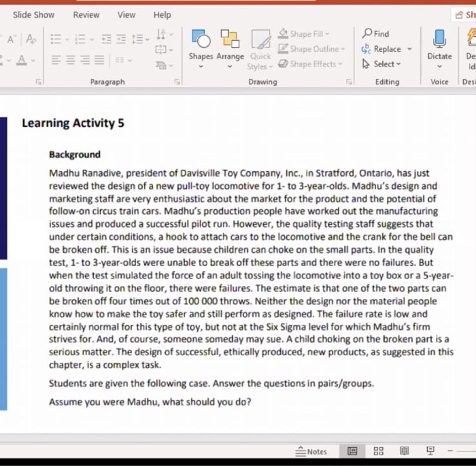Viewport: 476px width, 466px height.
Task: Click the Dictate microphone icon
Action: tap(439, 39)
